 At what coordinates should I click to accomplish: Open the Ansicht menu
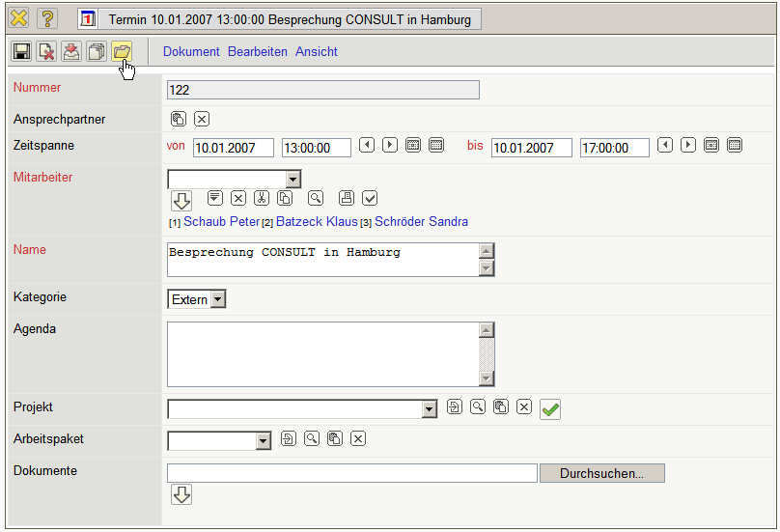(x=317, y=52)
